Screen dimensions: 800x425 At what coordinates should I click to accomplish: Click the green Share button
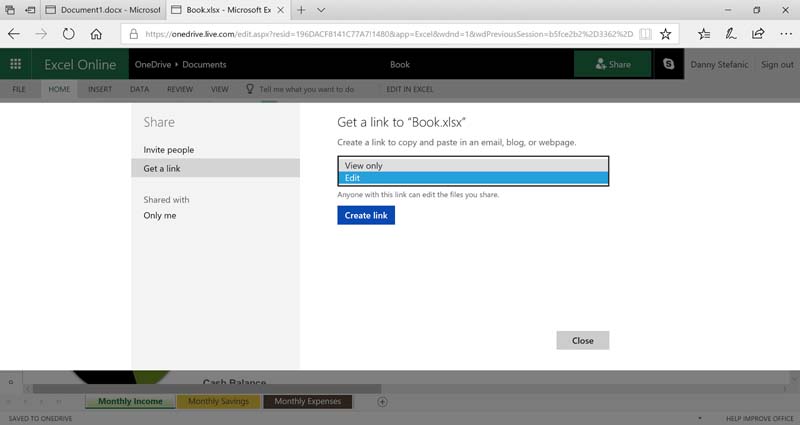pos(613,64)
